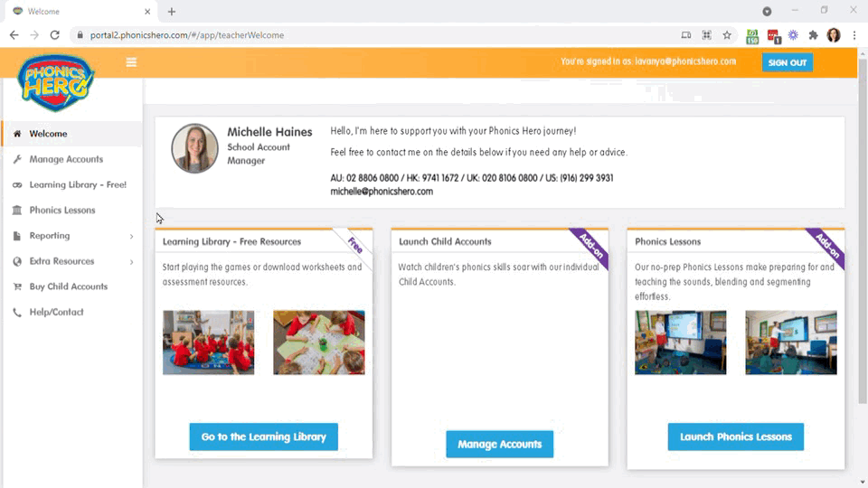Viewport: 868px width, 488px height.
Task: Expand the Extra Resources submenu chevron
Action: tap(132, 262)
